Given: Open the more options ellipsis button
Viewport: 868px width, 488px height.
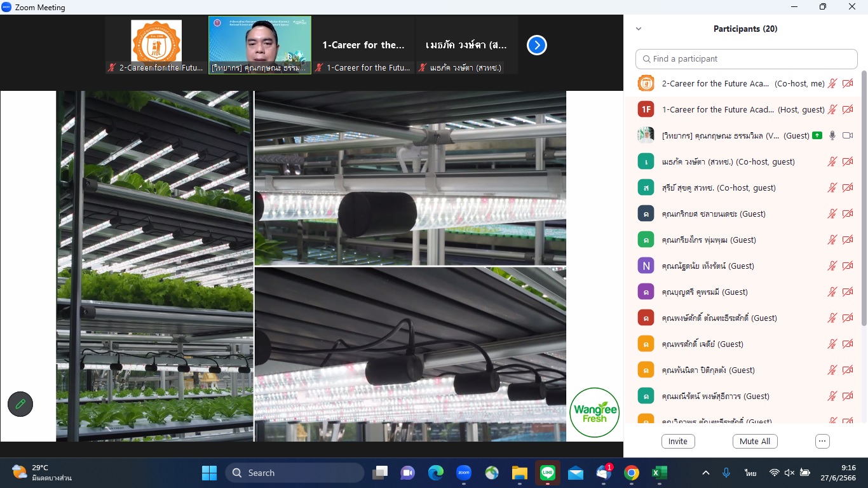Looking at the screenshot, I should pyautogui.click(x=822, y=441).
